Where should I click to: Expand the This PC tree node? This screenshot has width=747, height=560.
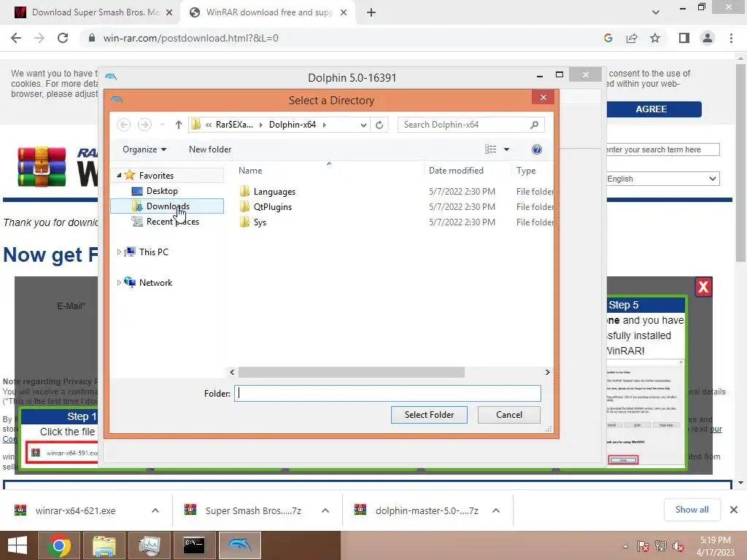pyautogui.click(x=119, y=252)
